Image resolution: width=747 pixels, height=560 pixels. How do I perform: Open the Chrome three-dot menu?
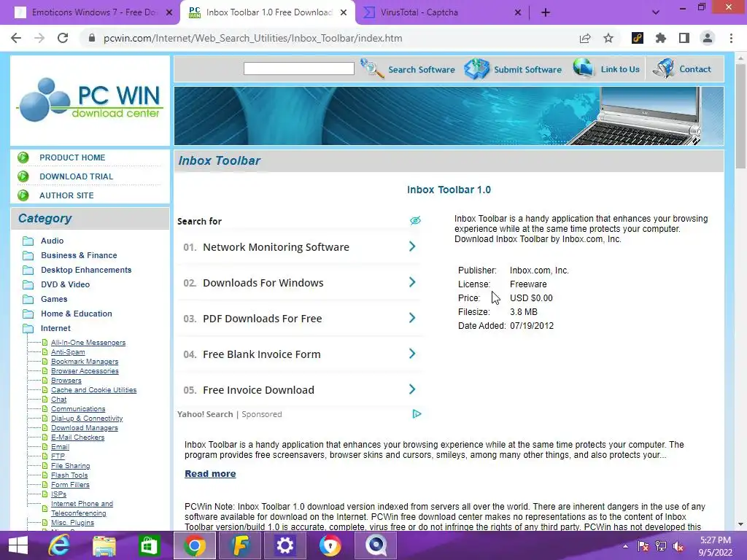click(x=731, y=38)
